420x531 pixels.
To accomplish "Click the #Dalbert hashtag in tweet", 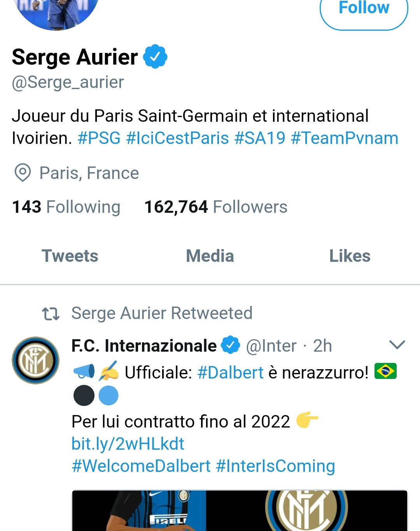I will point(230,373).
